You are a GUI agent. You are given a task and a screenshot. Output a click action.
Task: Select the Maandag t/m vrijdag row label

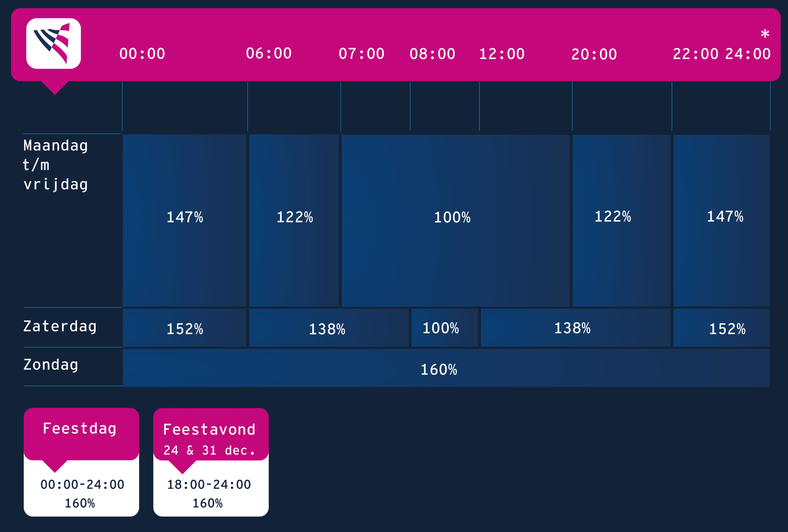pos(55,165)
